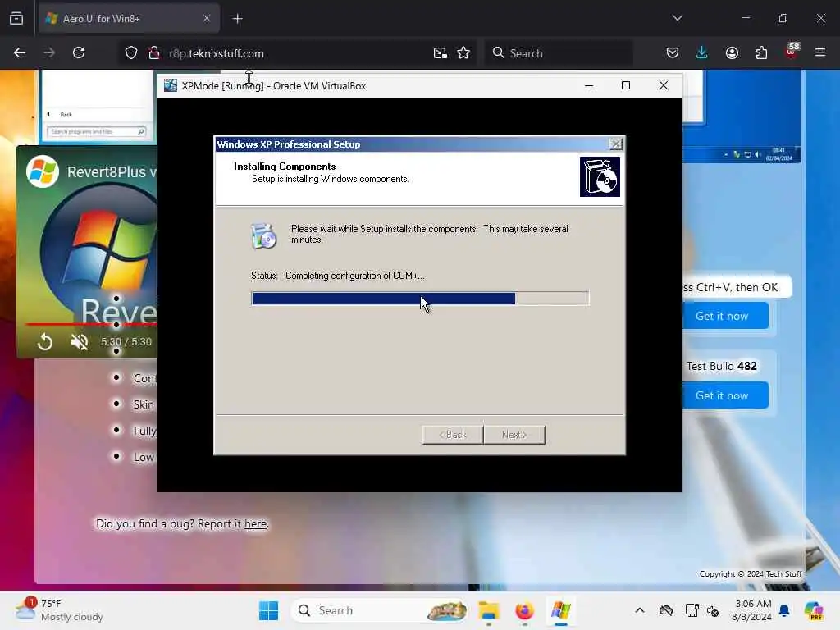The image size is (840, 630).
Task: Open the Tech Stuff copyright link
Action: point(783,573)
